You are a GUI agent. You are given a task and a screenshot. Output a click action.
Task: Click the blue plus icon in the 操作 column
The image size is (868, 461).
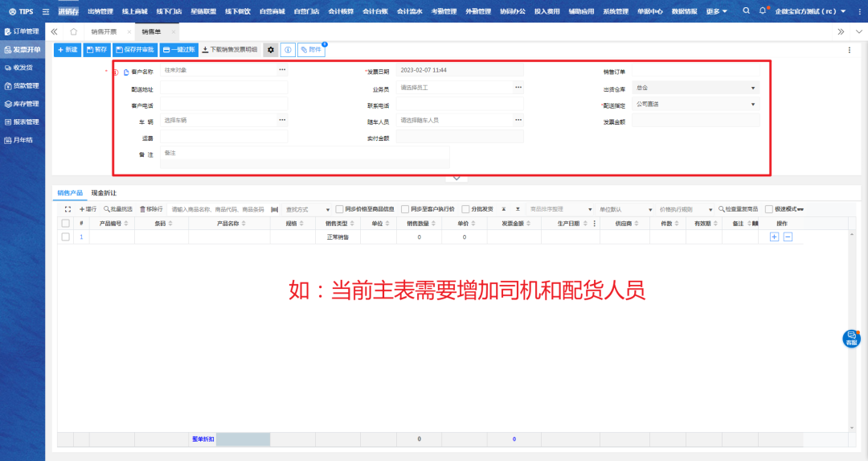coord(774,237)
